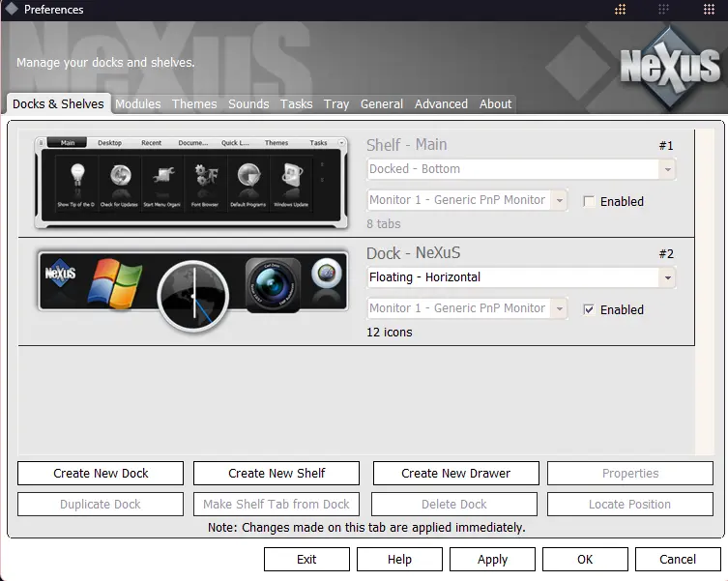Screen dimensions: 728x581
Task: Click Create New Drawer button
Action: pyautogui.click(x=456, y=474)
